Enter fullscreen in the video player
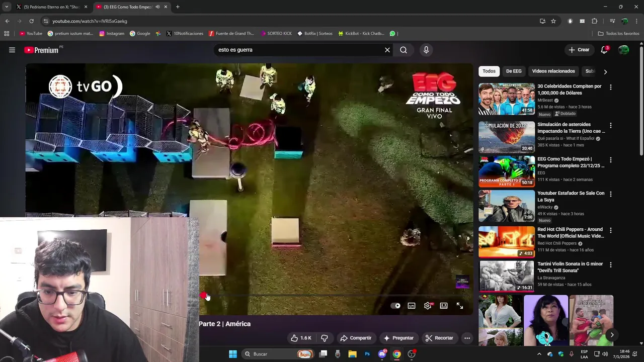644x362 pixels. (460, 306)
